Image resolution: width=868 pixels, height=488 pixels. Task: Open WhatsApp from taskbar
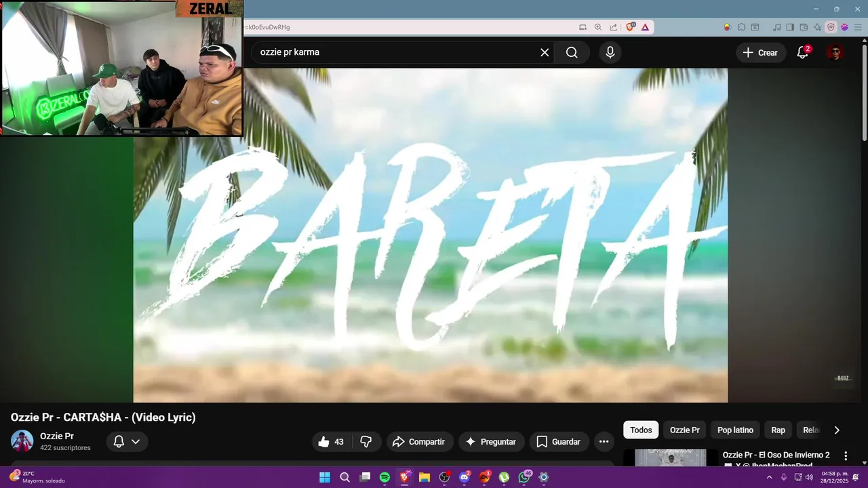pos(524,477)
